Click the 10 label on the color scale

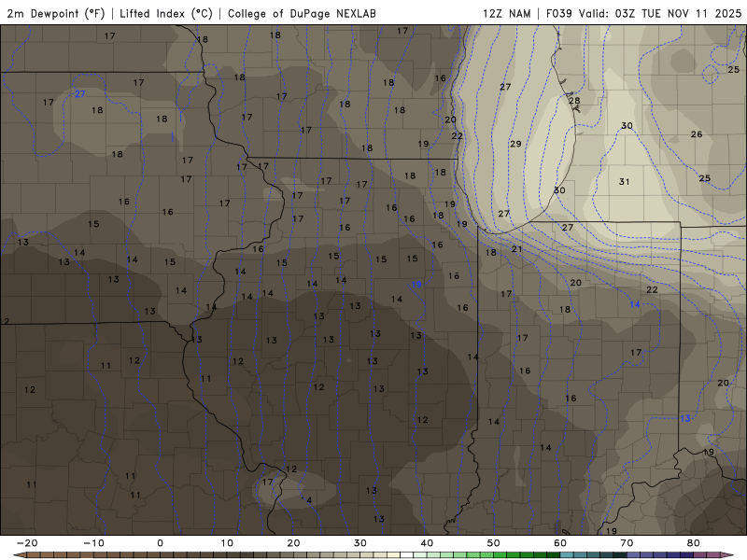(x=227, y=543)
